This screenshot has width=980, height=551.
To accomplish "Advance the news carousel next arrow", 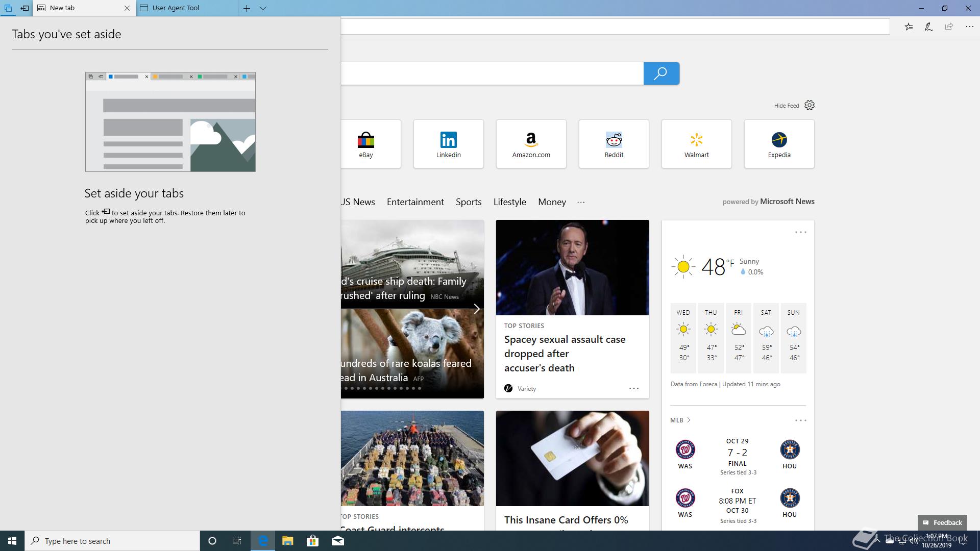I will coord(476,309).
